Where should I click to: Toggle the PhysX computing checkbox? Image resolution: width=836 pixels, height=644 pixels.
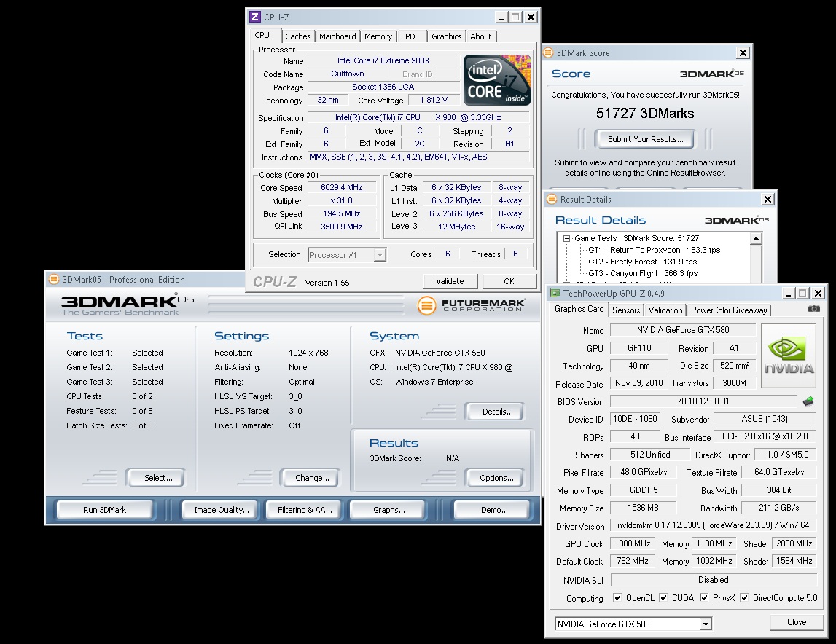(x=704, y=598)
